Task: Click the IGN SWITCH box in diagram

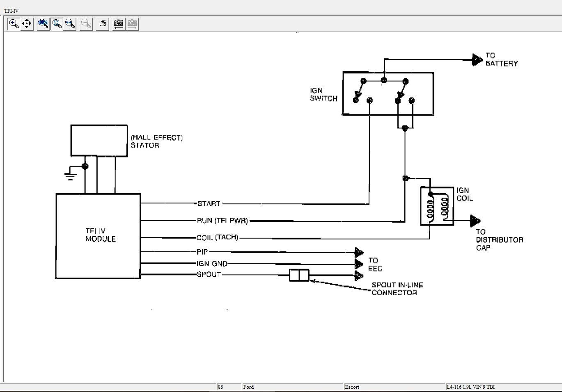Action: (388, 93)
